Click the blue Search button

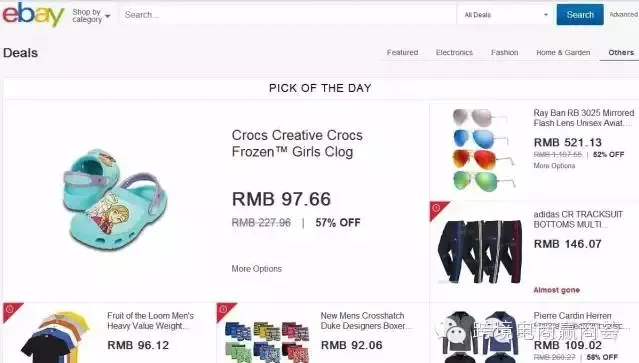pos(580,15)
